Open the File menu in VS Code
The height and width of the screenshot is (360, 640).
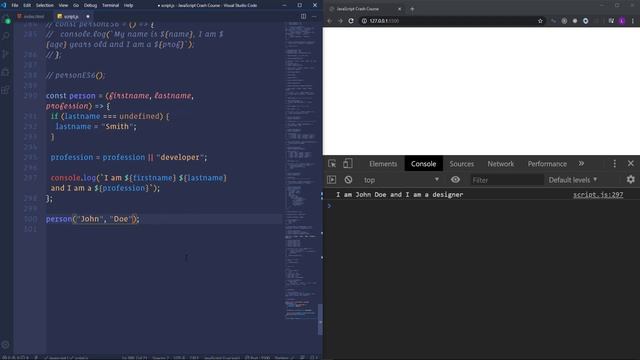point(15,5)
